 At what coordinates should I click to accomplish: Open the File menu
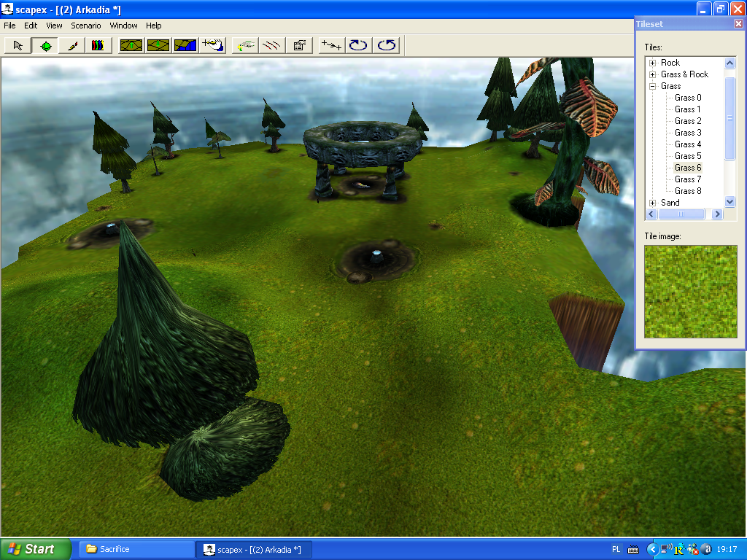pos(9,26)
